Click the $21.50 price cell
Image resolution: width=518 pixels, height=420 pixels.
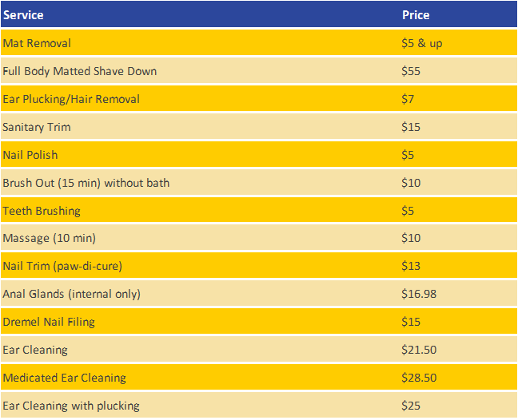419,350
